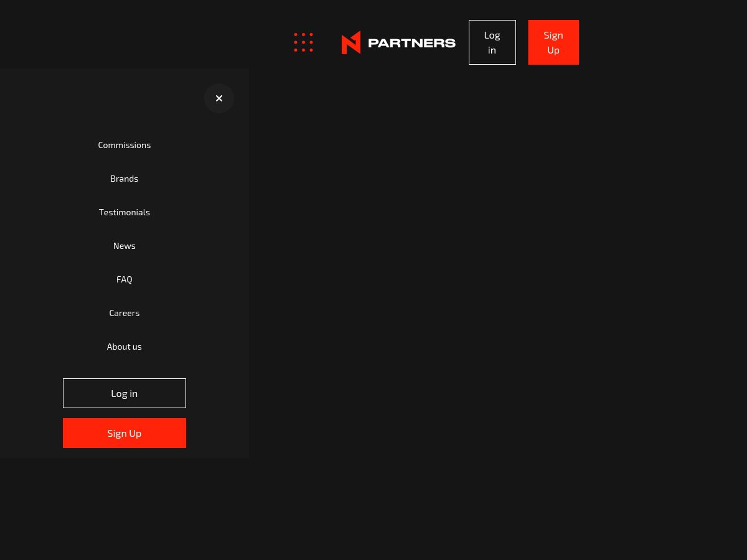The width and height of the screenshot is (747, 560).
Task: Navigate to Testimonials
Action: (125, 212)
